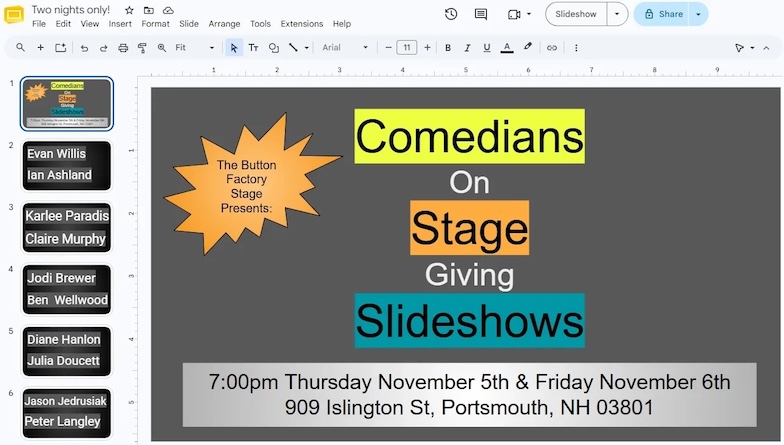Increase font size with plus
784x445 pixels.
(427, 48)
